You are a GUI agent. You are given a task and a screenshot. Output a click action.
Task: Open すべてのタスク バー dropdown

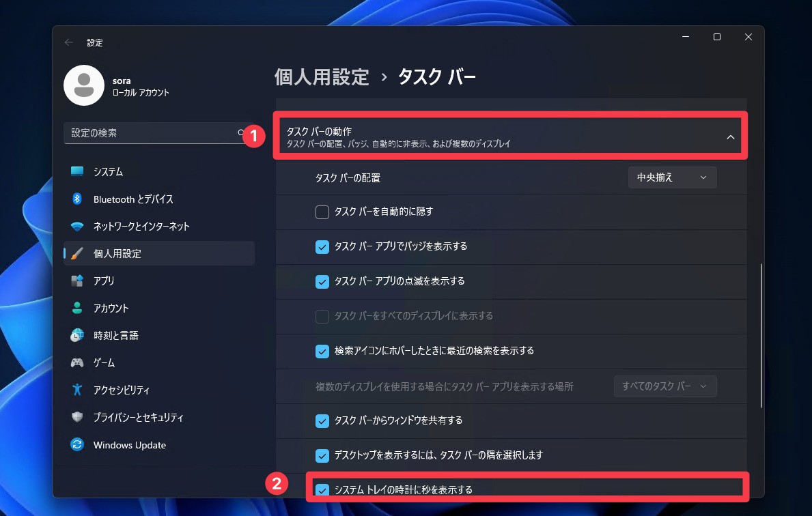tap(665, 386)
